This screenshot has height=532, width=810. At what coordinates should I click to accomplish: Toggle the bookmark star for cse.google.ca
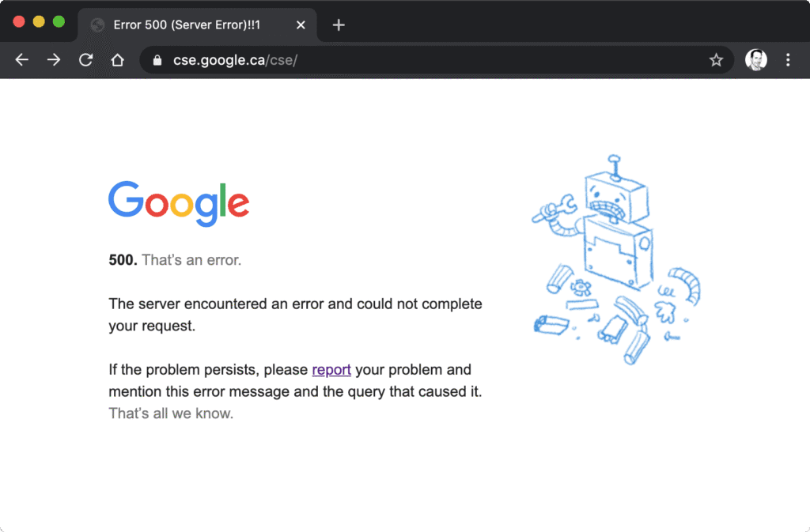tap(717, 59)
